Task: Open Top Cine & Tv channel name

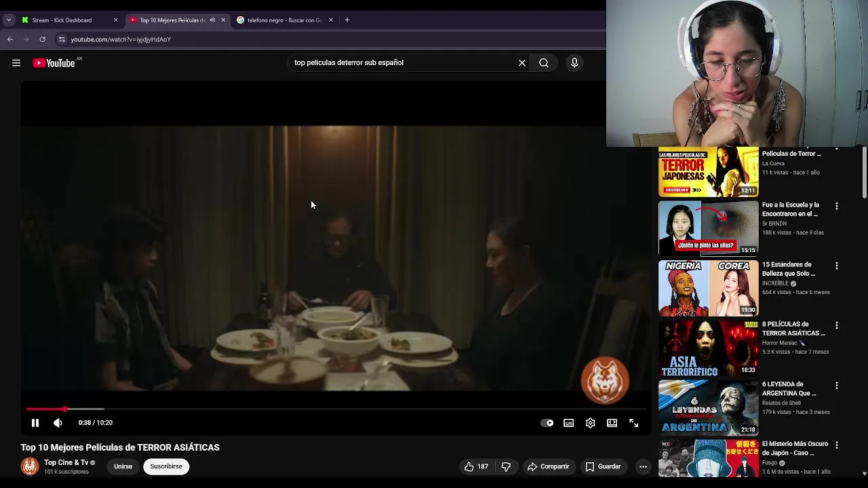Action: coord(66,463)
